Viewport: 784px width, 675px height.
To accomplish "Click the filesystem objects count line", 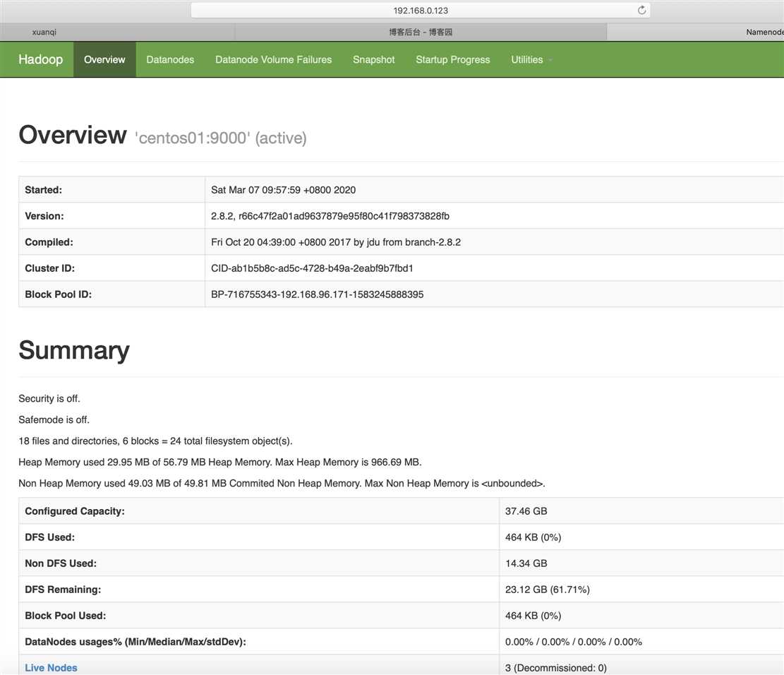I will click(x=155, y=441).
